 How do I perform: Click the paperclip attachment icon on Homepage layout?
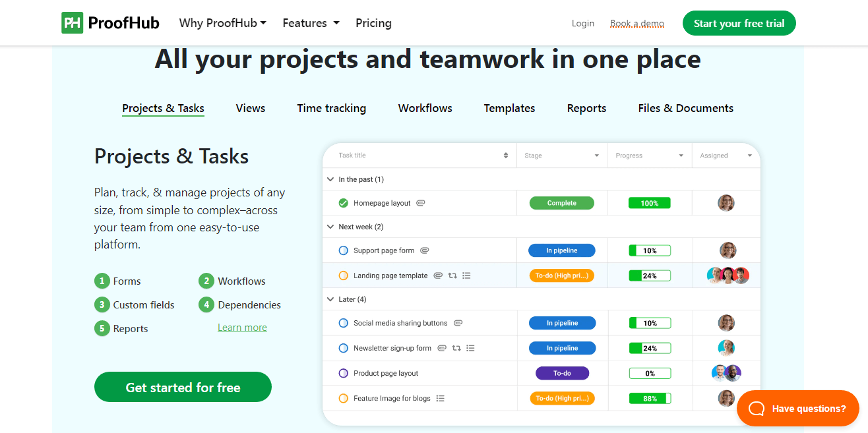420,202
